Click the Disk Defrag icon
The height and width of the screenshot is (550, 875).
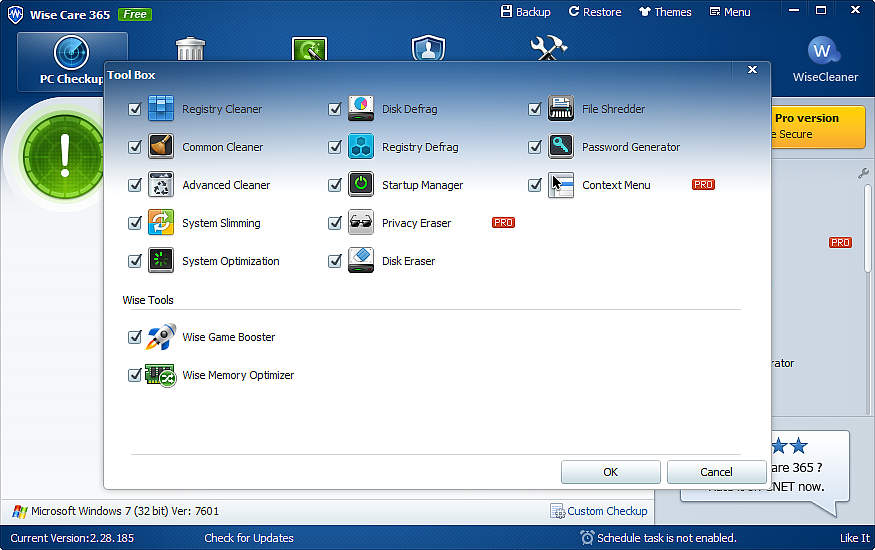(x=361, y=109)
